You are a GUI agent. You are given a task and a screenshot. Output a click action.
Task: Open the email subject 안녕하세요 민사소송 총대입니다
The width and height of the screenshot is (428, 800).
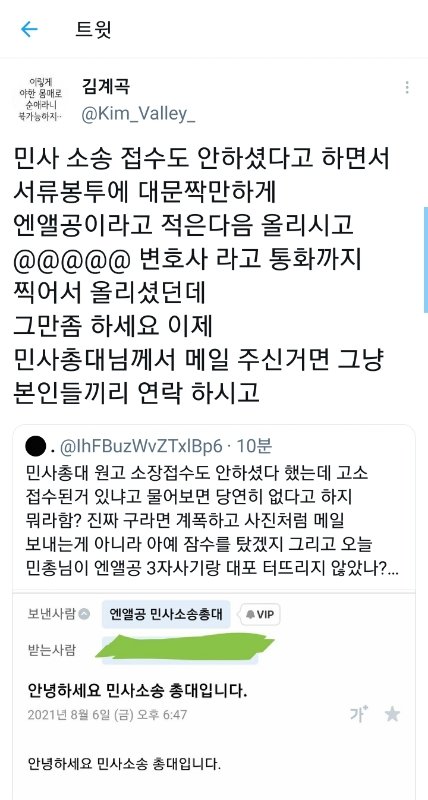point(138,691)
